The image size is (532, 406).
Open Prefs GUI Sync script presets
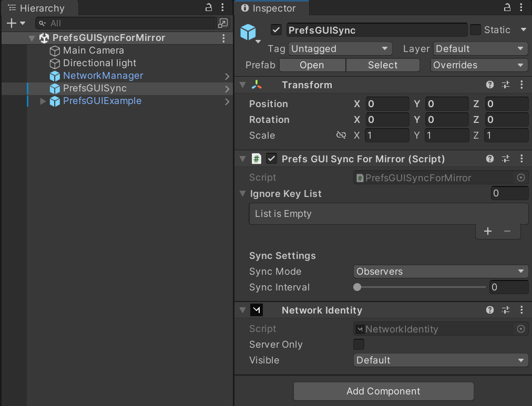506,159
